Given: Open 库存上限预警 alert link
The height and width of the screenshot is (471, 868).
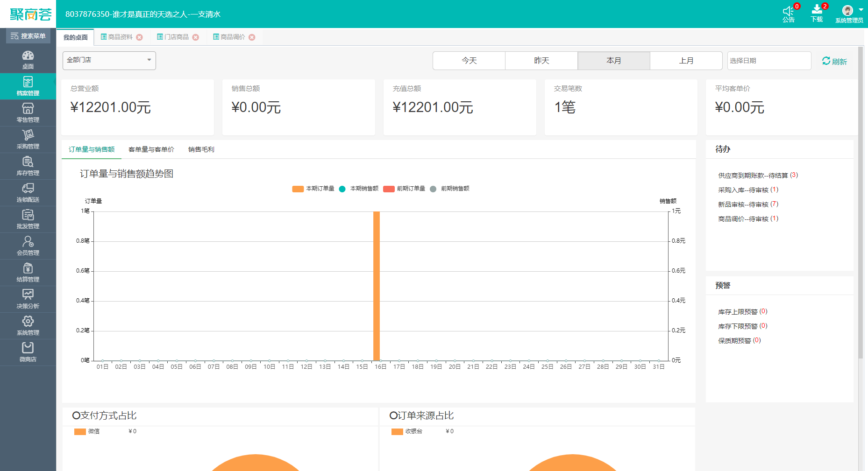Looking at the screenshot, I should [x=743, y=312].
